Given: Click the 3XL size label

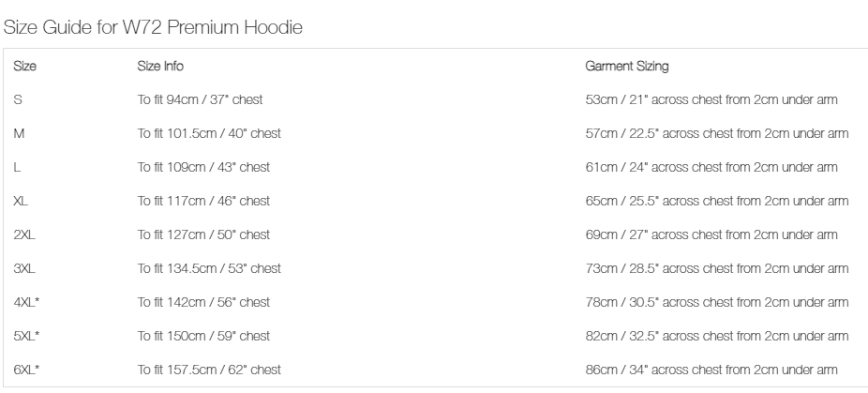Looking at the screenshot, I should pyautogui.click(x=24, y=269).
